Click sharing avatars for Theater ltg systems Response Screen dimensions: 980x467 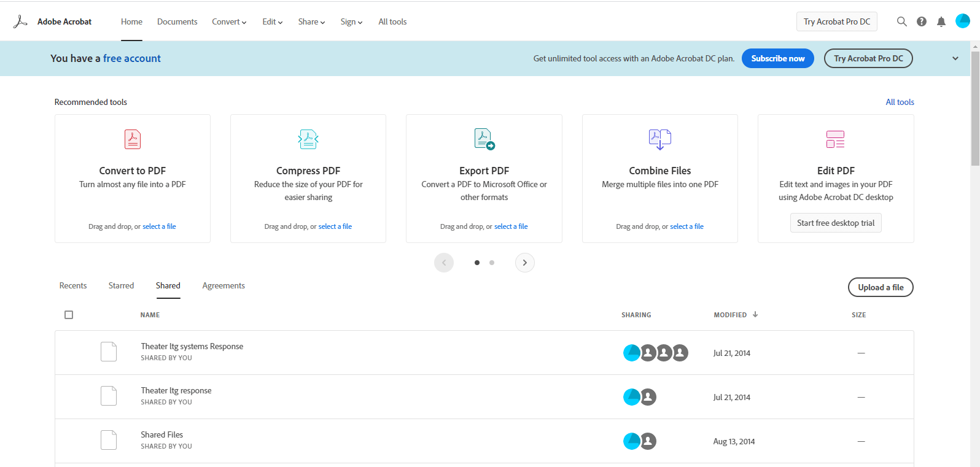click(656, 353)
